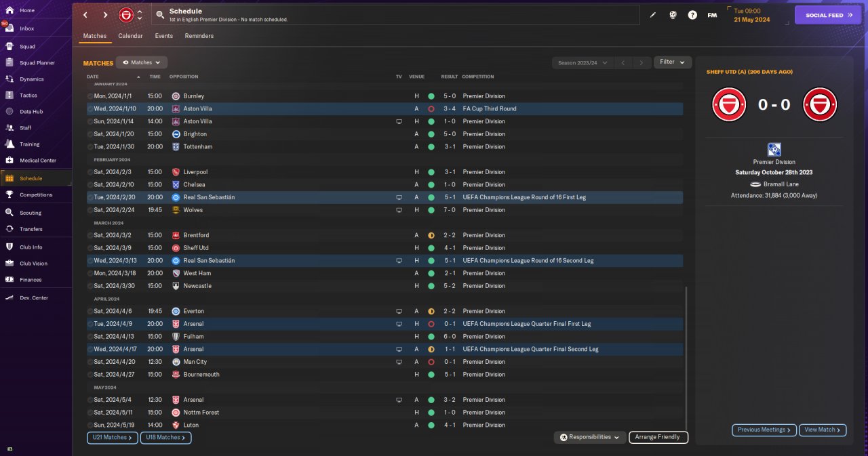The height and width of the screenshot is (456, 868).
Task: Click the Arrange Friendly button
Action: click(658, 438)
